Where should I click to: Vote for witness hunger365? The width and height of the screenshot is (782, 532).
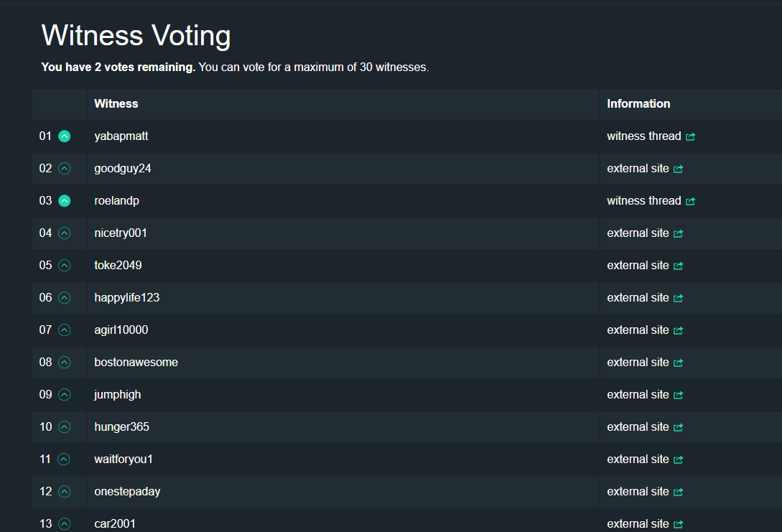coord(65,427)
